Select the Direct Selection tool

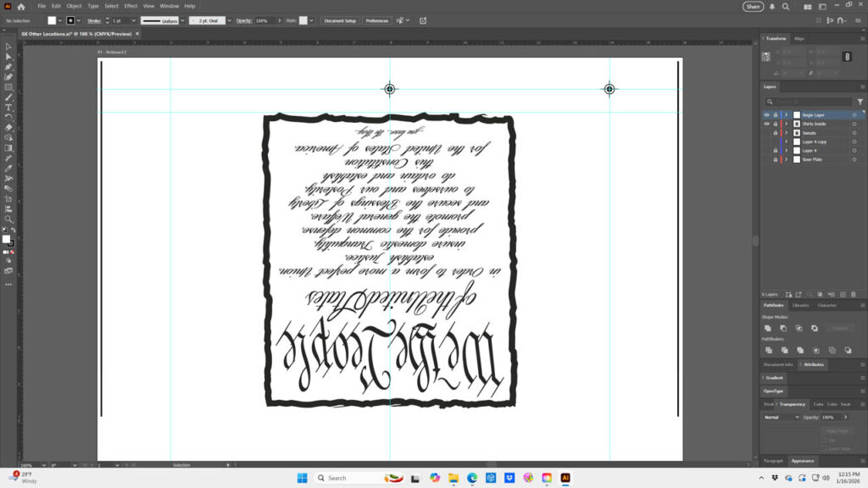tap(8, 57)
